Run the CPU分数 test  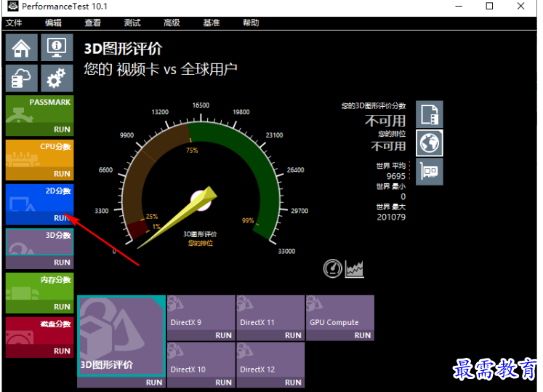coord(62,174)
